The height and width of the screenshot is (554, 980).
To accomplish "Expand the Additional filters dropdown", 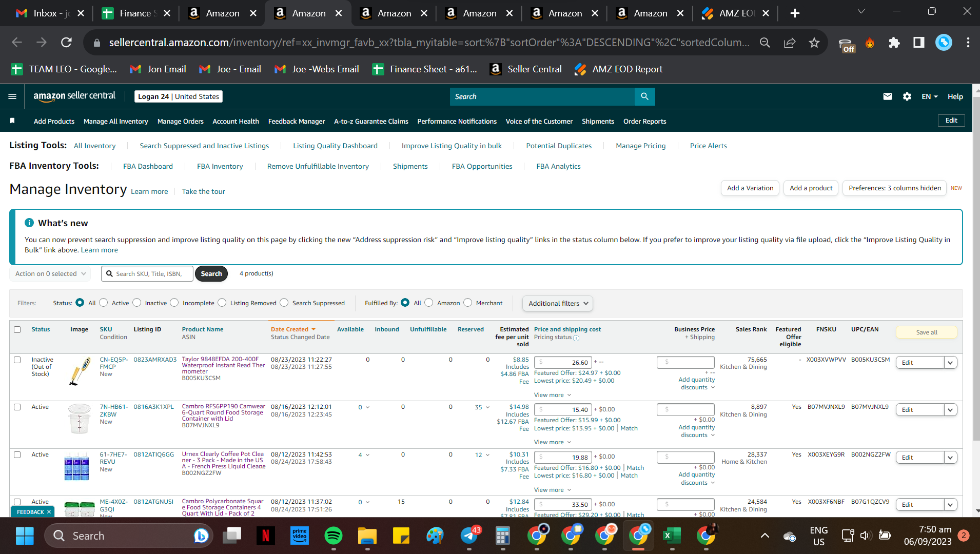I will coord(558,303).
